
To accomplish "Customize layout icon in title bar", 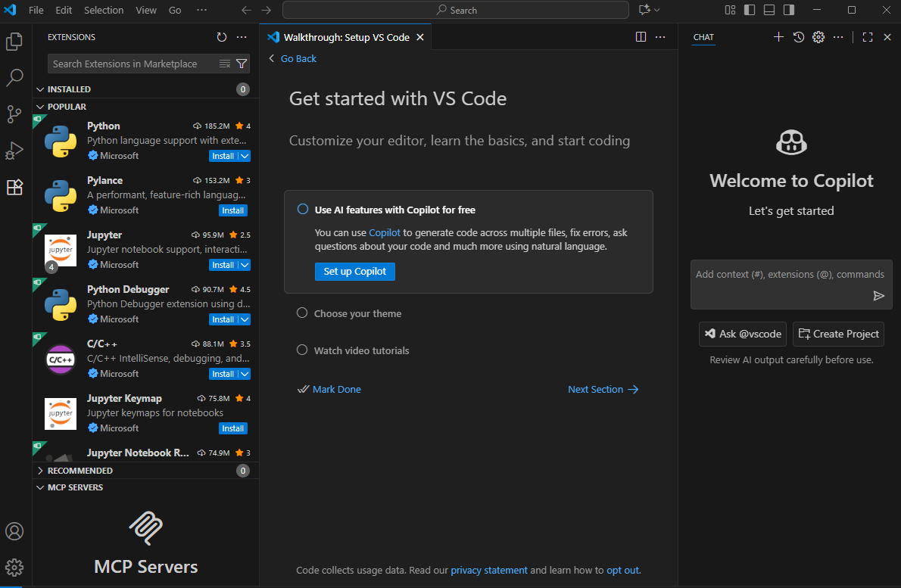I will point(731,10).
